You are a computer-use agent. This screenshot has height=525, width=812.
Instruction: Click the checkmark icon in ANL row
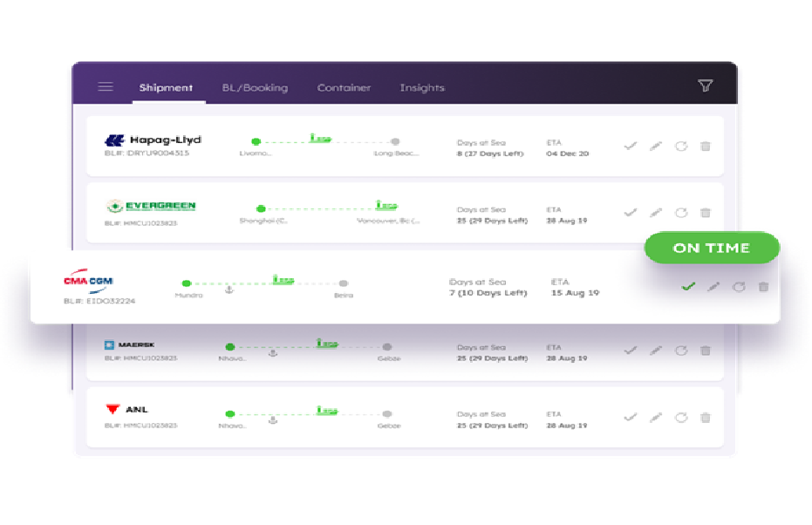tap(631, 418)
